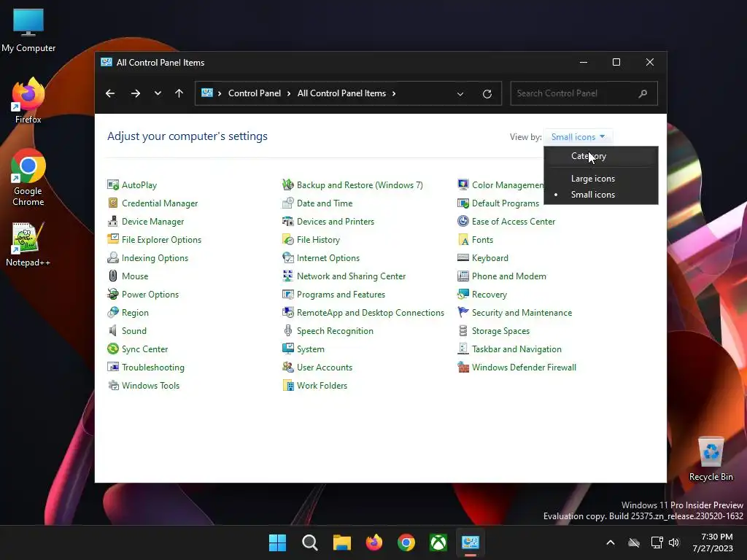Screen dimensions: 747x560
Task: Choose Large icons view option
Action: click(x=601, y=179)
